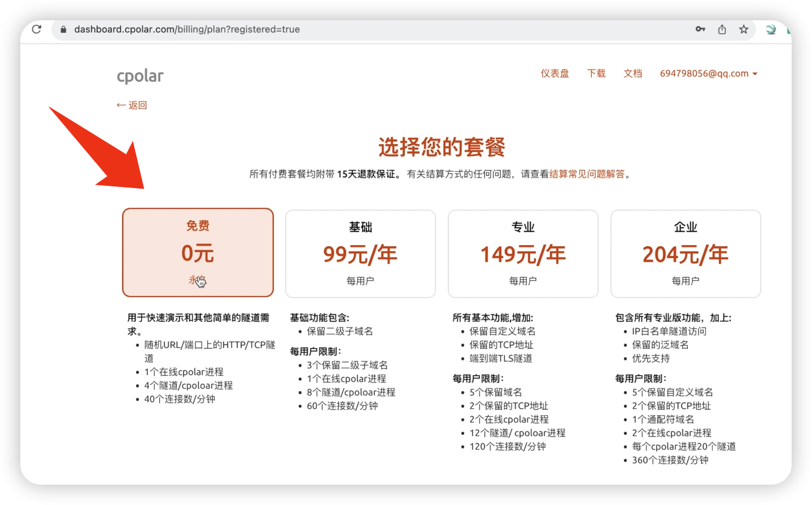Click the 12个隧道/ cpoloar进程 item
Viewport: 812px width, 505px height.
pos(517,433)
